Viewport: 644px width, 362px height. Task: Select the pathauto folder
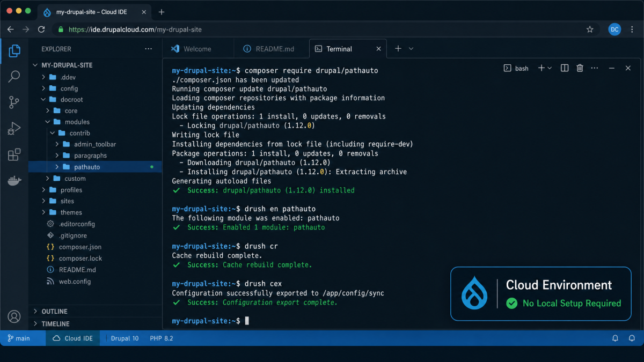[96, 167]
